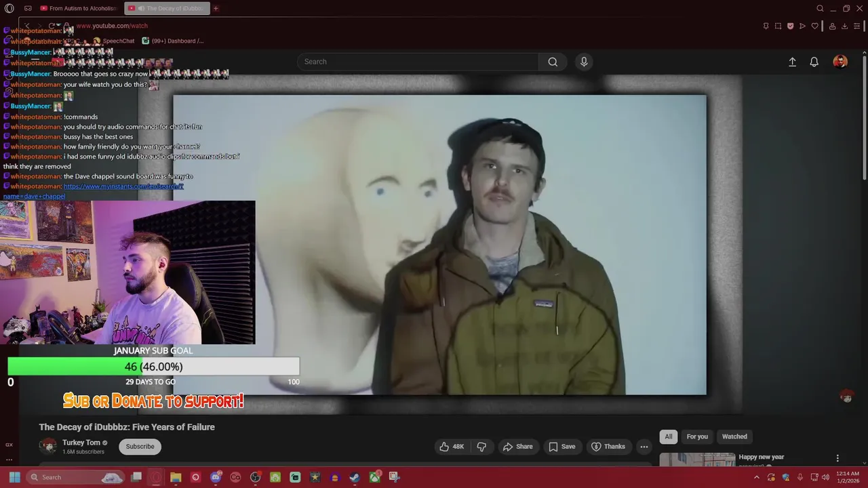Image resolution: width=868 pixels, height=488 pixels.
Task: Take a snapshot with Opera snapshot tool
Action: 778,26
